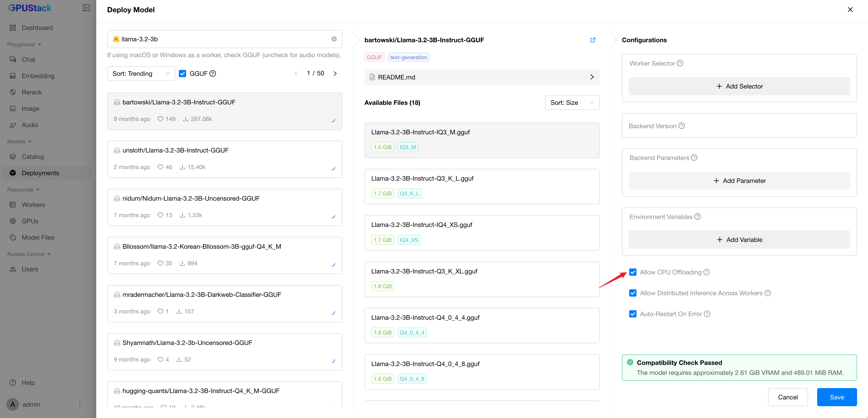This screenshot has height=418, width=868.
Task: Open admin user options menu dots
Action: [80, 404]
